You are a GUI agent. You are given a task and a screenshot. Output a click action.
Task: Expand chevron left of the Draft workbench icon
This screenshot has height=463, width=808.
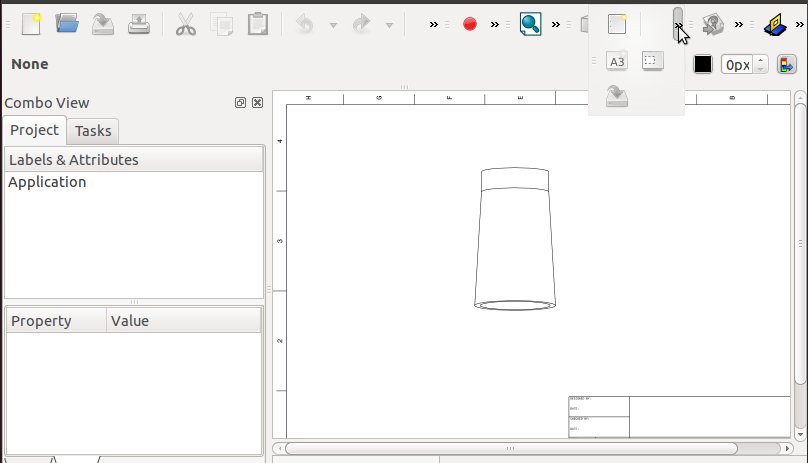(738, 24)
